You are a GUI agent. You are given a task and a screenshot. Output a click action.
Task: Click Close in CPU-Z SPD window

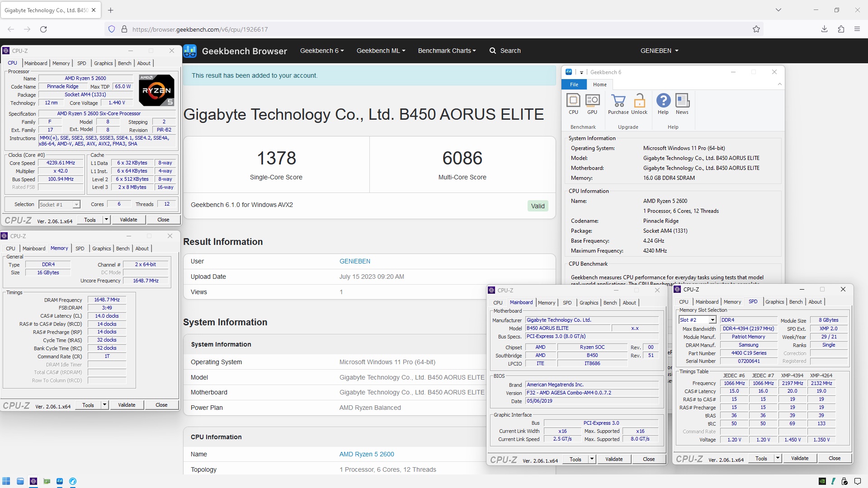click(835, 458)
